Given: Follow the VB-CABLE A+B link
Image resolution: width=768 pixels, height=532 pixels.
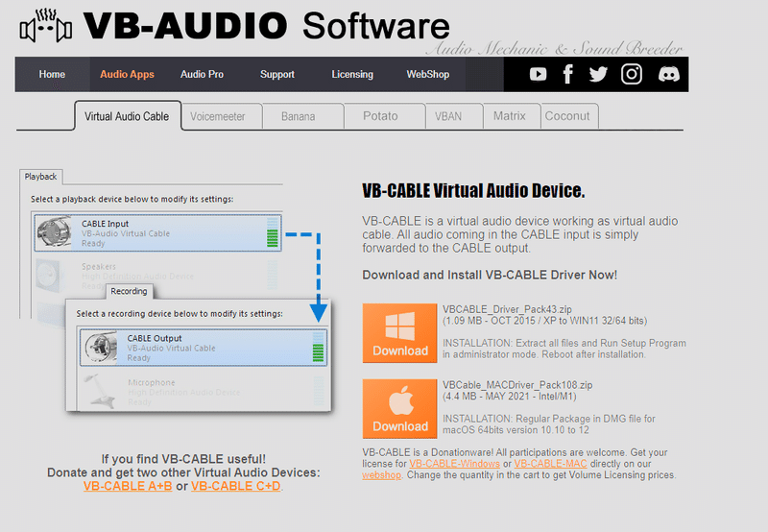Looking at the screenshot, I should click(128, 486).
